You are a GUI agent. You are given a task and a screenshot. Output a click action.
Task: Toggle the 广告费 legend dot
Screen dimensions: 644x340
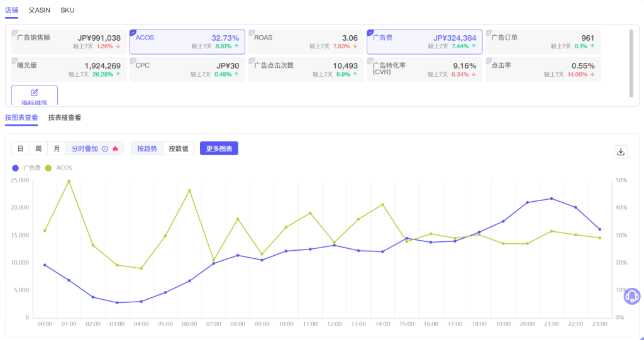(x=16, y=168)
